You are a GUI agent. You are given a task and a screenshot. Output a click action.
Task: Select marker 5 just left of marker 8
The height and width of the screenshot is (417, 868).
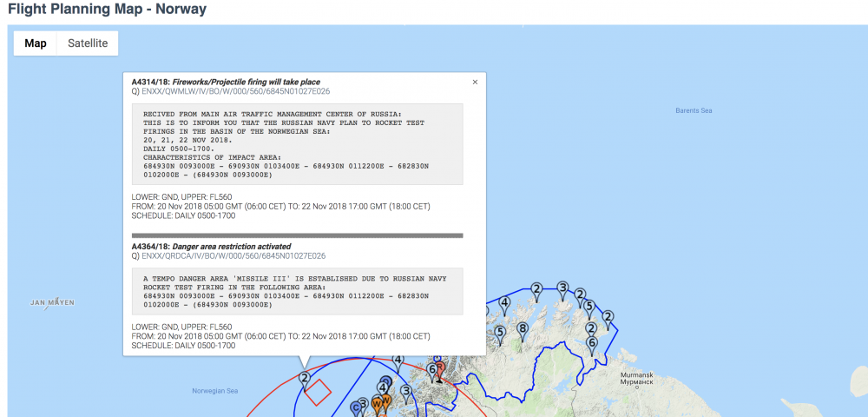(500, 333)
